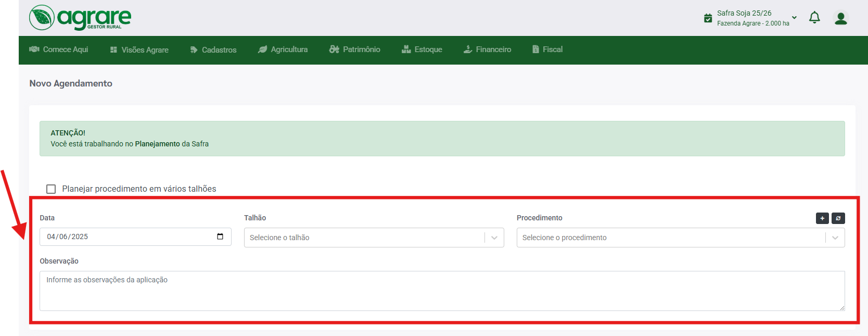
Task: Click the Agrare leaf logo
Action: point(42,18)
